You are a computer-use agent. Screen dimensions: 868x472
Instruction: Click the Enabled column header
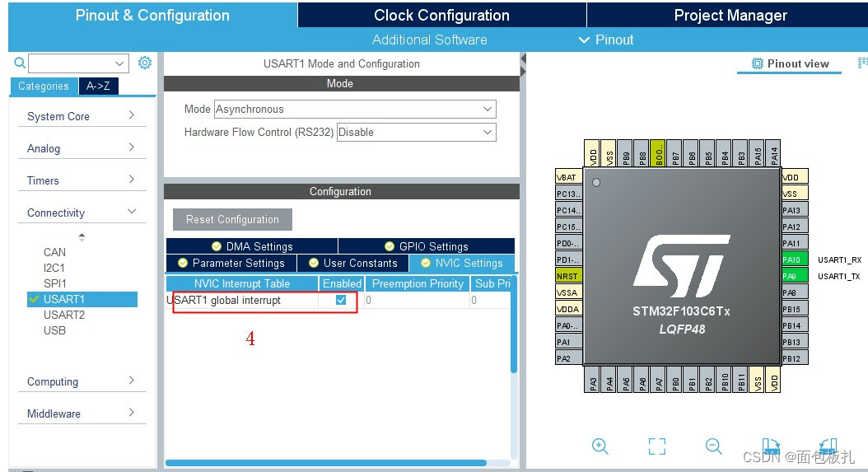click(342, 283)
